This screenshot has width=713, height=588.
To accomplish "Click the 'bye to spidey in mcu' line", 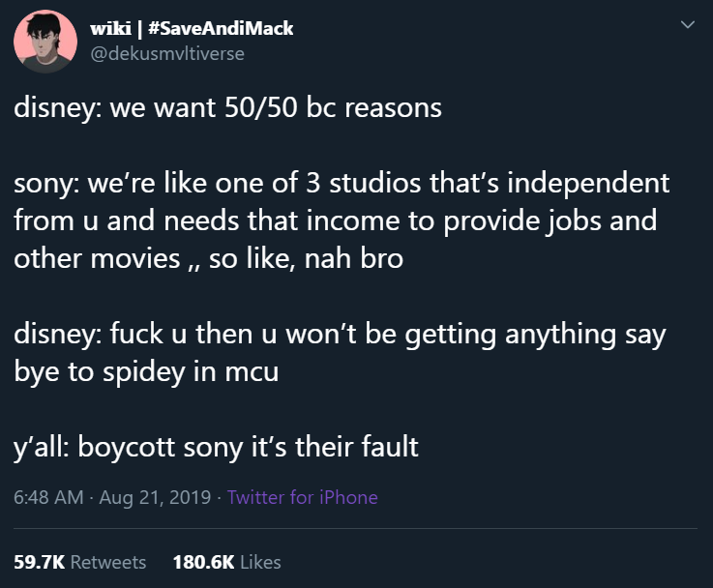I will coord(146,371).
